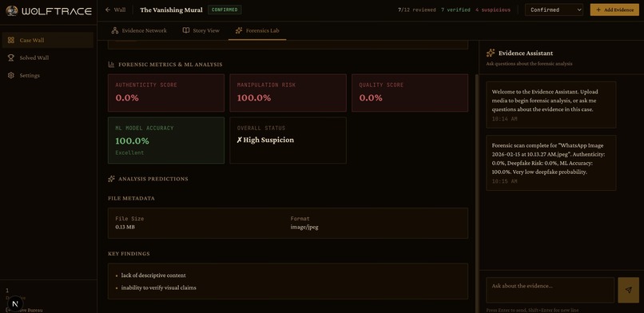Click the Welcome assistant message

pos(551,105)
